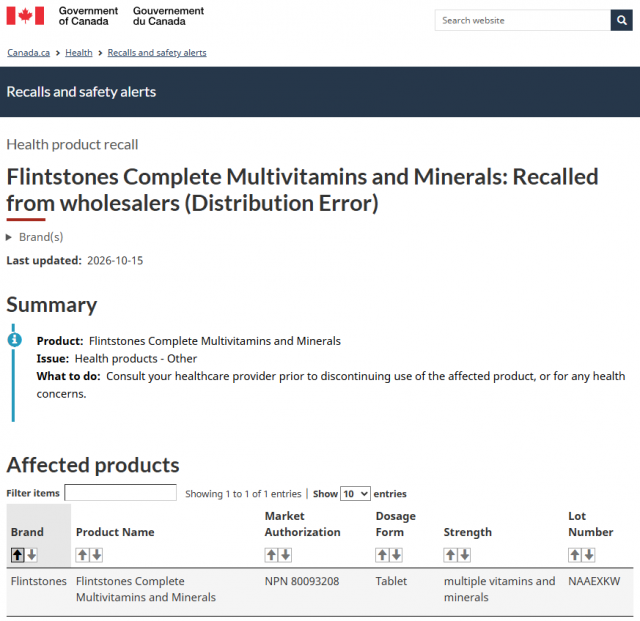640x621 pixels.
Task: Sort Product Name ascending arrow
Action: (82, 555)
